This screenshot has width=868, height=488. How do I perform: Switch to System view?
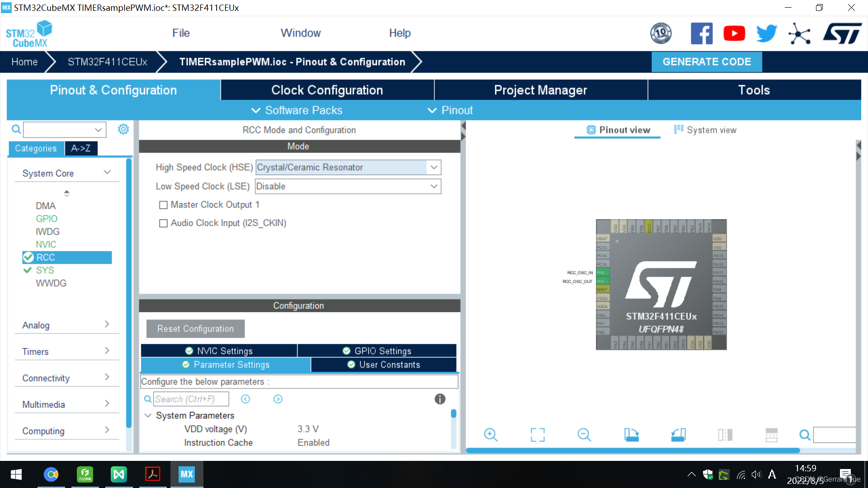[705, 130]
